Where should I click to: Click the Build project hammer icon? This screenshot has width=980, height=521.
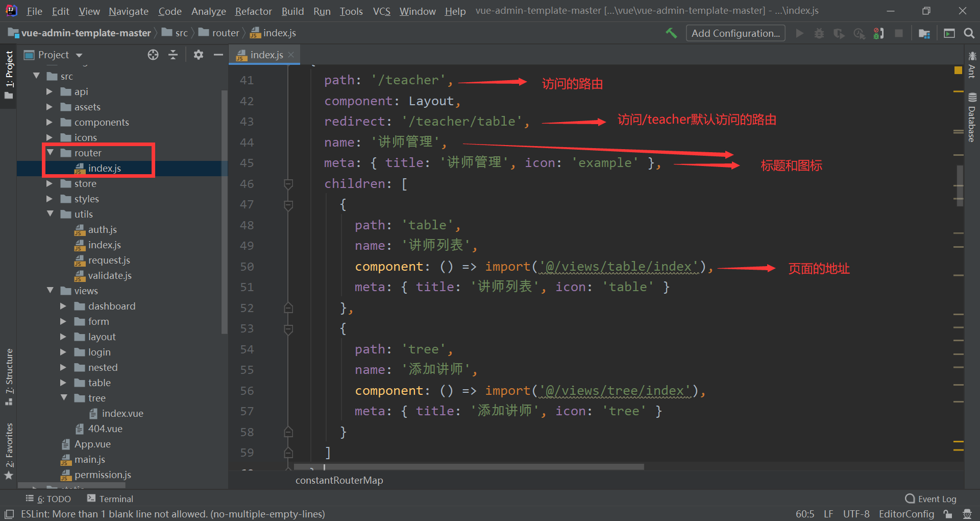[671, 33]
